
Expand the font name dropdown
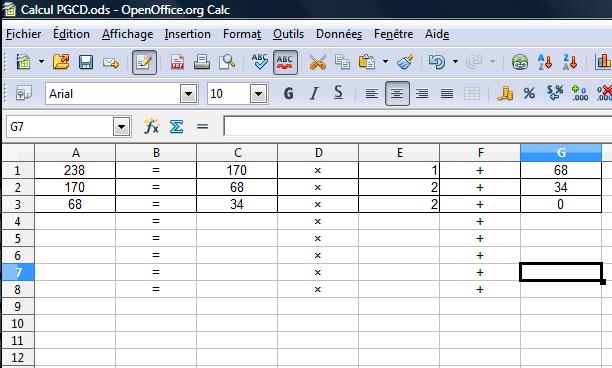[x=189, y=94]
